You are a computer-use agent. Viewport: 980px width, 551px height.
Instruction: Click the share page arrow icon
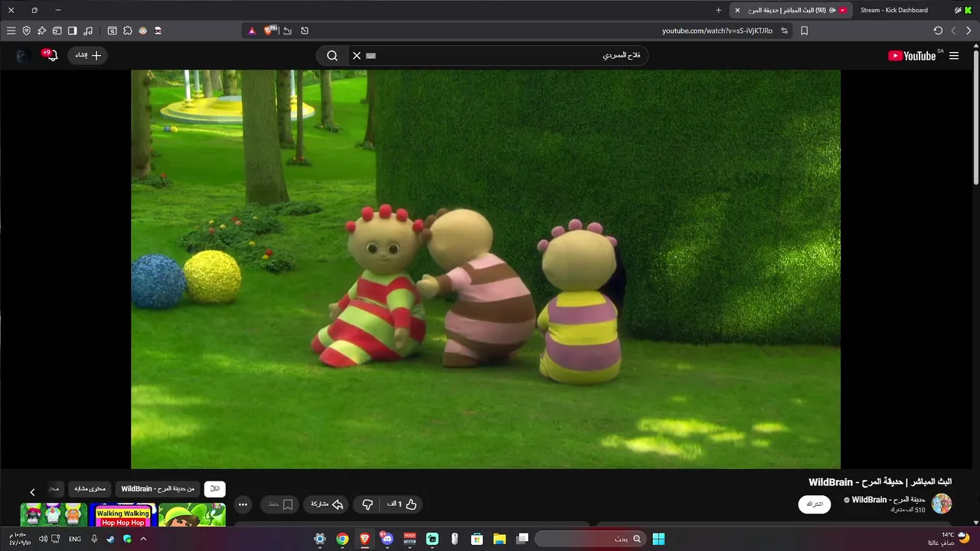[x=287, y=31]
